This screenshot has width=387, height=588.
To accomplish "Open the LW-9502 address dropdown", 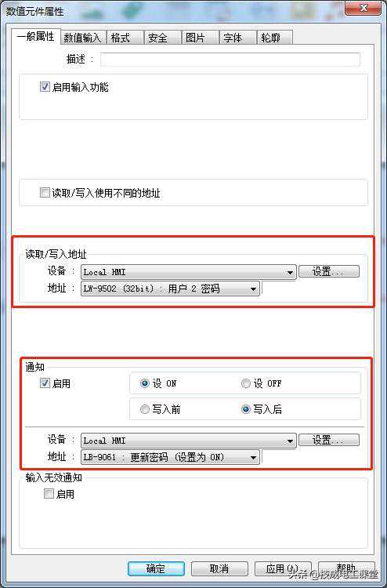I will tap(170, 289).
